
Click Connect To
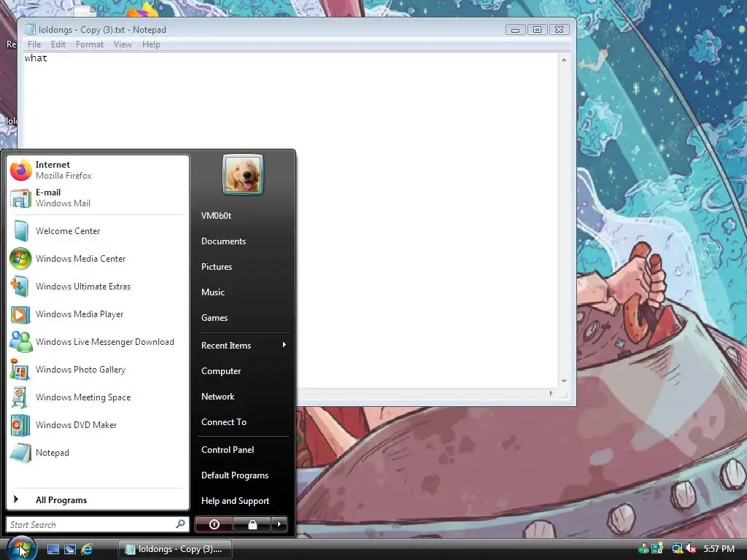(244, 422)
